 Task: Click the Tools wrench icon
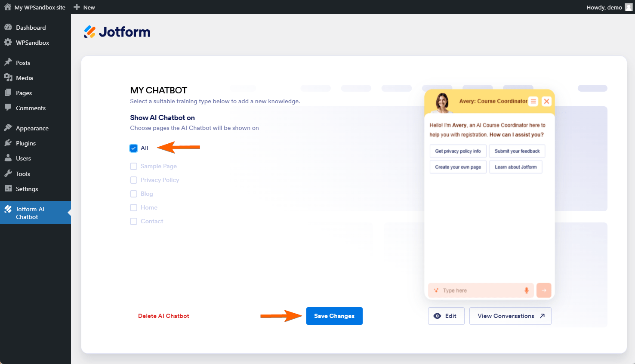(x=8, y=173)
